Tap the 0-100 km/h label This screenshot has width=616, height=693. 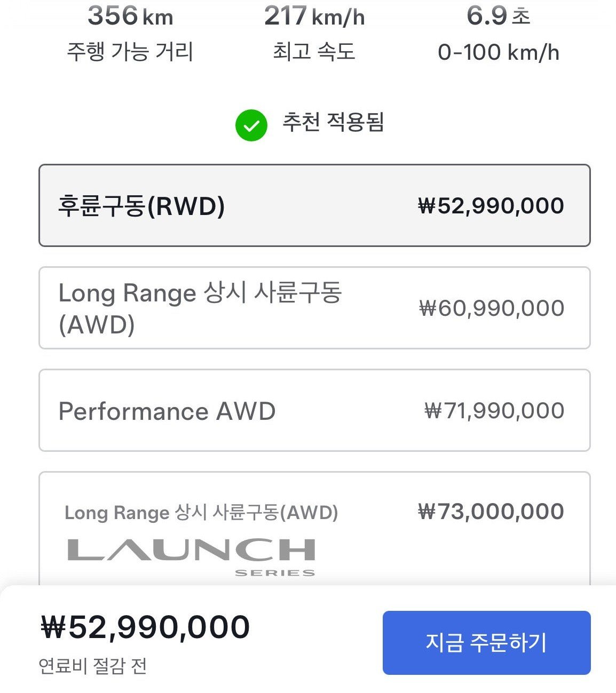tap(498, 52)
